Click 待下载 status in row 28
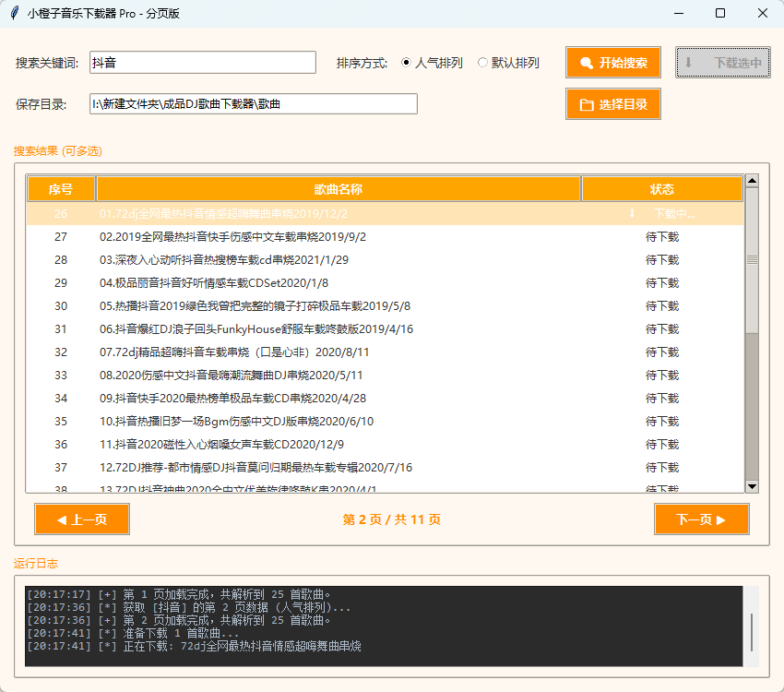 pyautogui.click(x=662, y=259)
